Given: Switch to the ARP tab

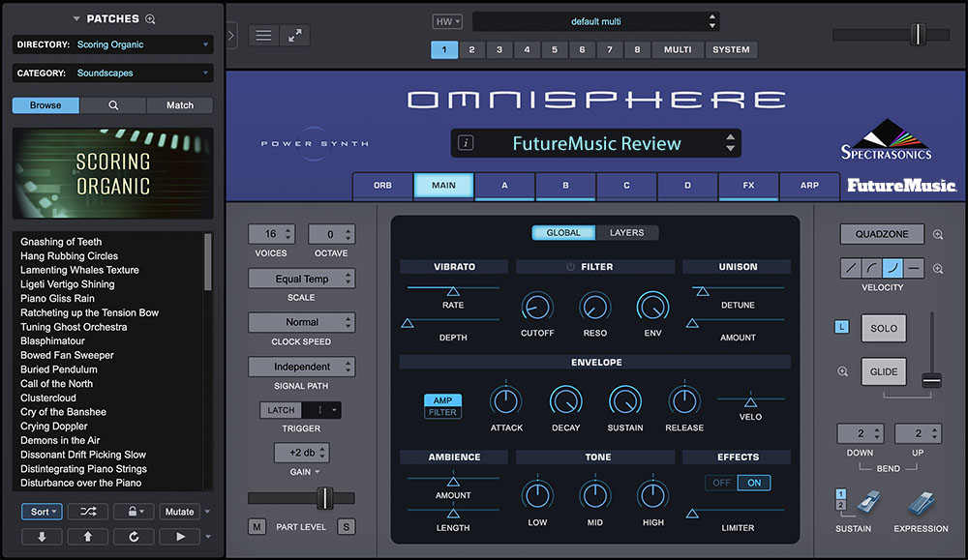Looking at the screenshot, I should point(809,186).
